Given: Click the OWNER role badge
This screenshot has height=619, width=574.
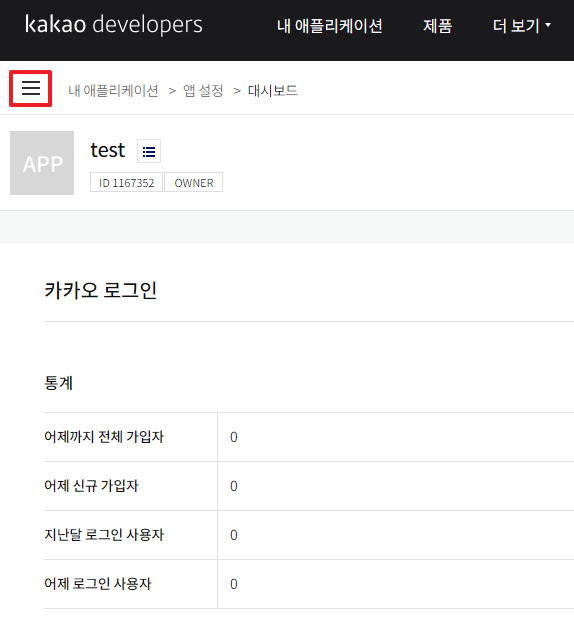Looking at the screenshot, I should [x=193, y=182].
